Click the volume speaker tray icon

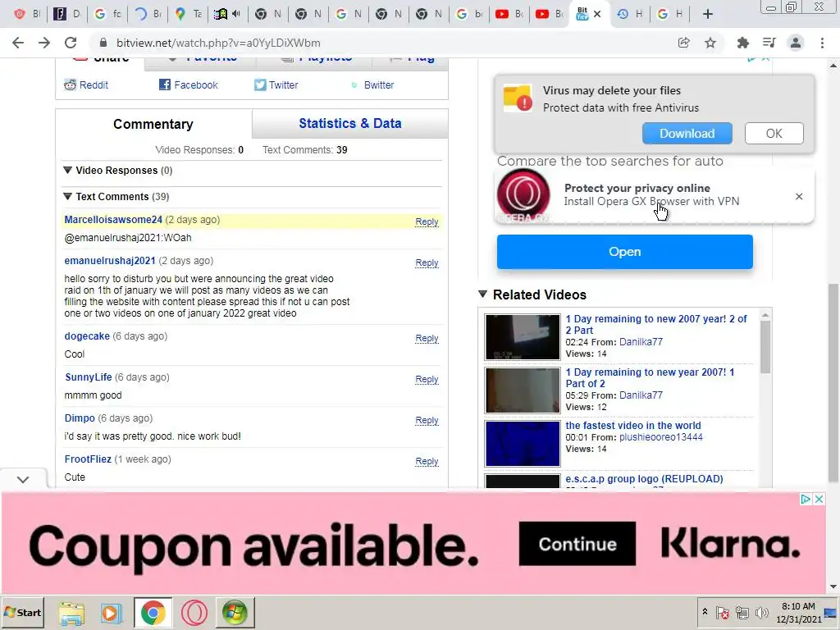tap(760, 613)
